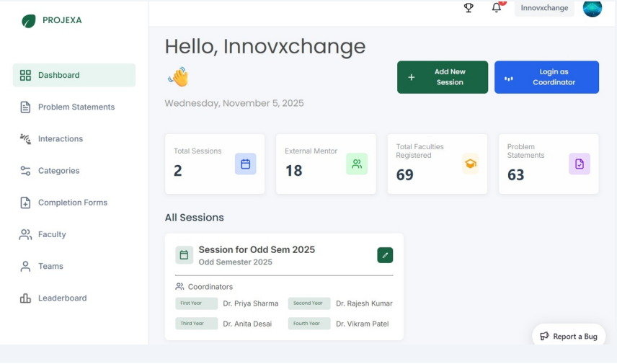617x364 pixels.
Task: Click the trophy icon in top bar
Action: (469, 8)
